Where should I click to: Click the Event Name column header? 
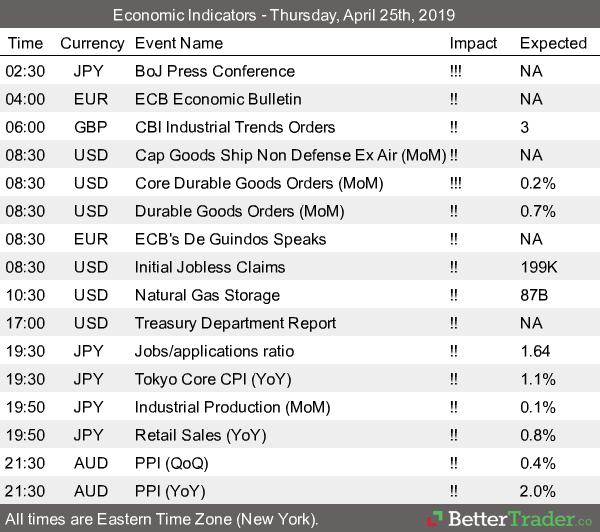coord(181,43)
